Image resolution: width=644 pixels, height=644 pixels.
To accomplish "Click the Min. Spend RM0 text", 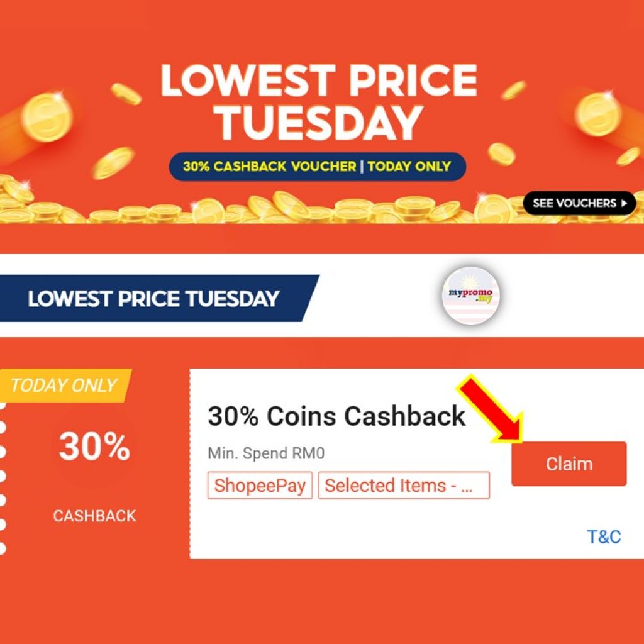I will 266,453.
